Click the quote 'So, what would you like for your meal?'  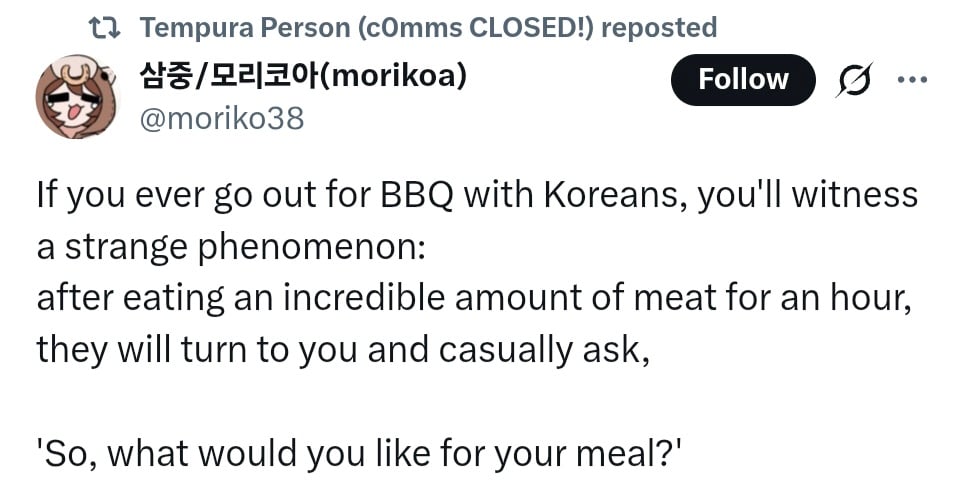click(359, 454)
